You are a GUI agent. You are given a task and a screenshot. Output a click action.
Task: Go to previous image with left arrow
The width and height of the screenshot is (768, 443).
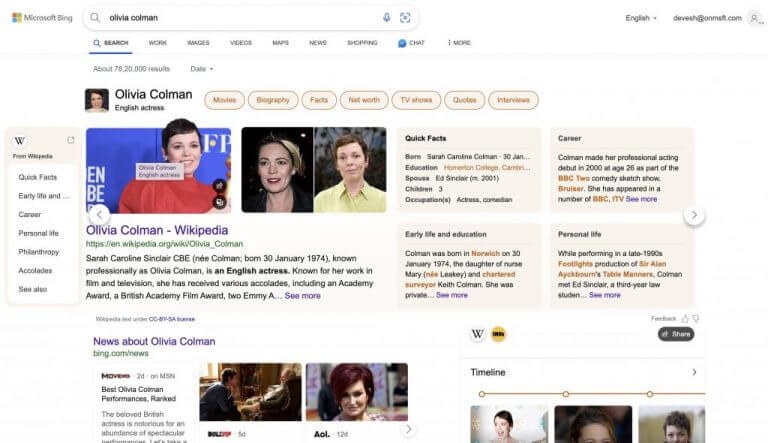tap(99, 215)
